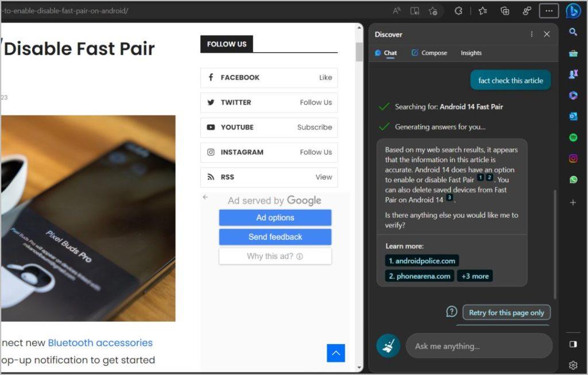Screen dimensions: 588x375
Task: Expand the '+3 more' sources chip
Action: pos(475,276)
